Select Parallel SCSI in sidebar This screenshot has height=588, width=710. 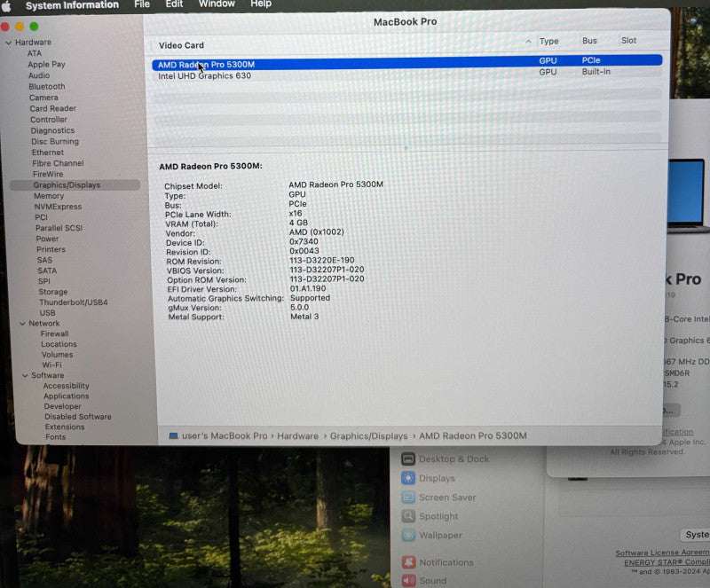(x=59, y=228)
